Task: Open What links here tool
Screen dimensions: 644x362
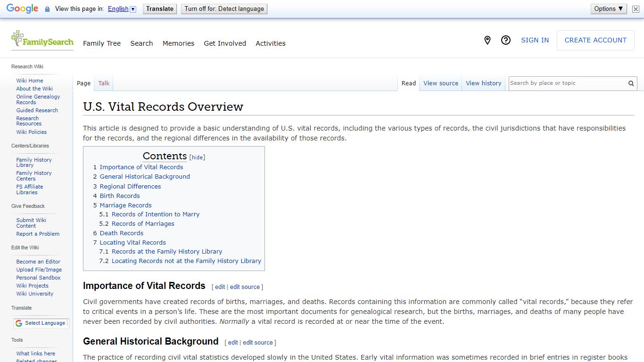Action: 36,354
